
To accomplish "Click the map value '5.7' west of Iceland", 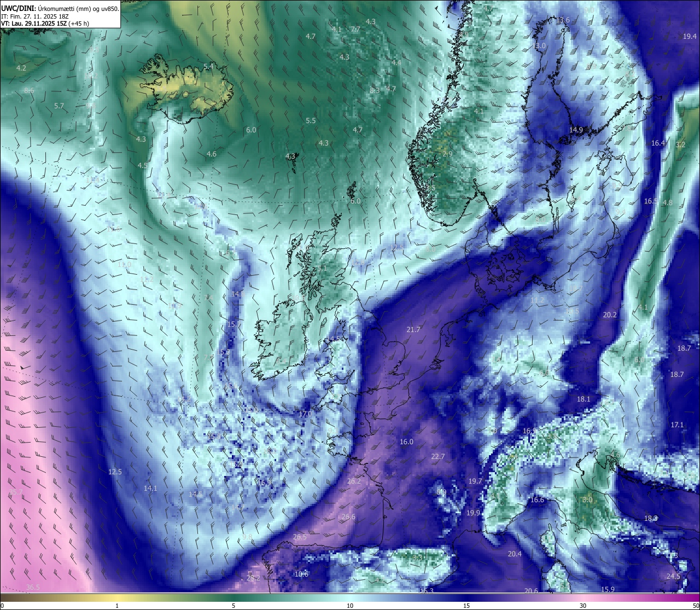I will [59, 106].
